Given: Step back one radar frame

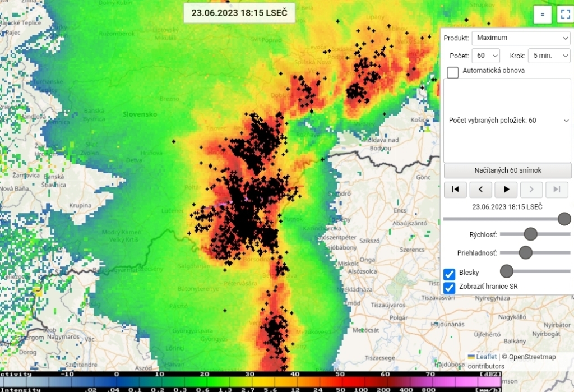Looking at the screenshot, I should pyautogui.click(x=480, y=190).
